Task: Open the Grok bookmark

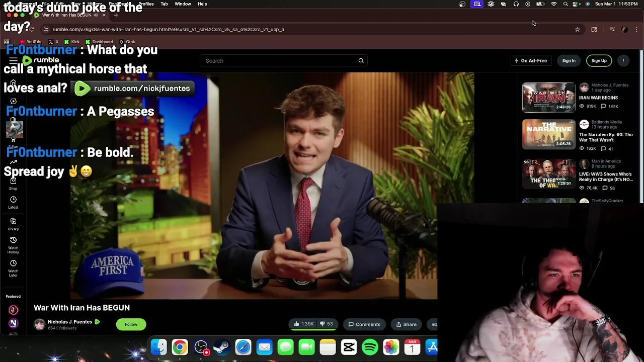Action: [x=127, y=42]
